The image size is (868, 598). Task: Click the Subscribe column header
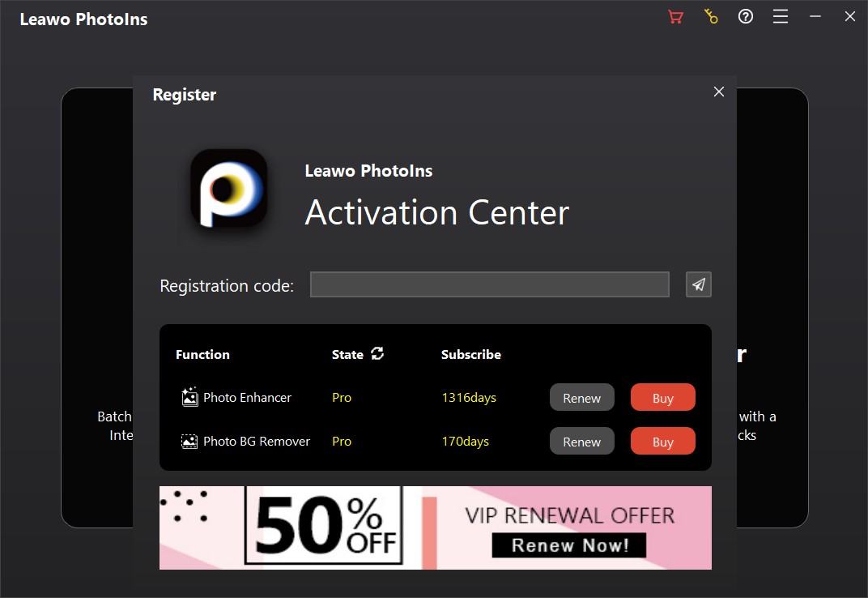point(471,355)
